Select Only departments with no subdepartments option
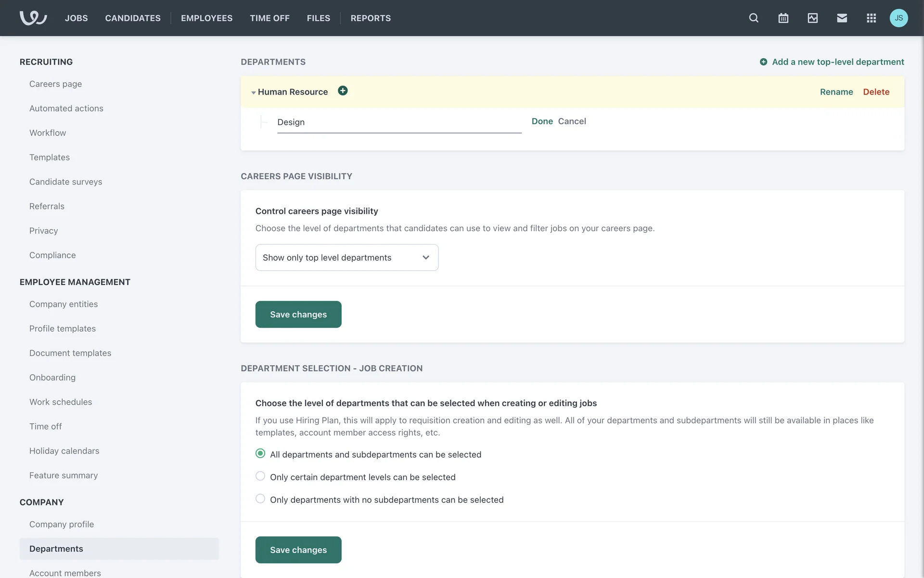924x578 pixels. tap(260, 499)
